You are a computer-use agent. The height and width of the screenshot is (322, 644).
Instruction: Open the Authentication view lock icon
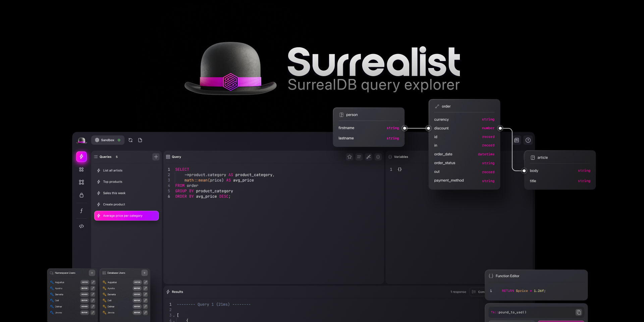[x=82, y=195]
